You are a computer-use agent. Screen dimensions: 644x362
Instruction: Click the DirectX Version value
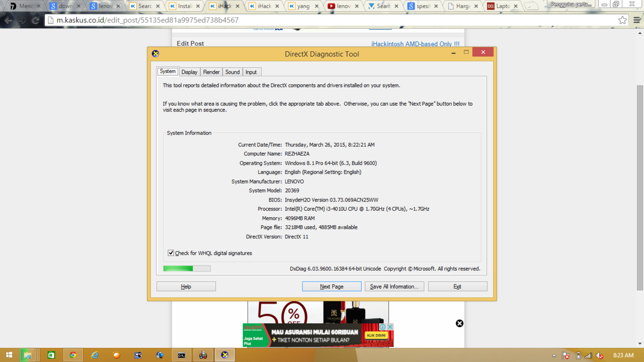[297, 236]
